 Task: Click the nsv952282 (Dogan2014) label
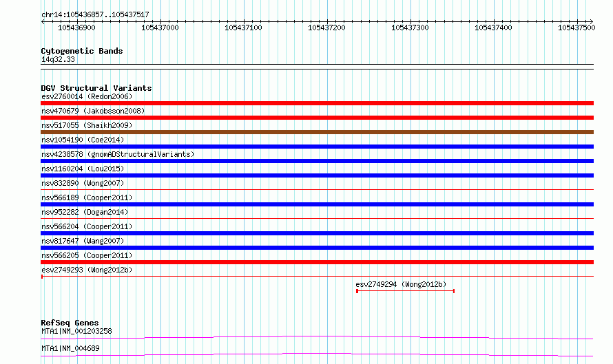[85, 212]
